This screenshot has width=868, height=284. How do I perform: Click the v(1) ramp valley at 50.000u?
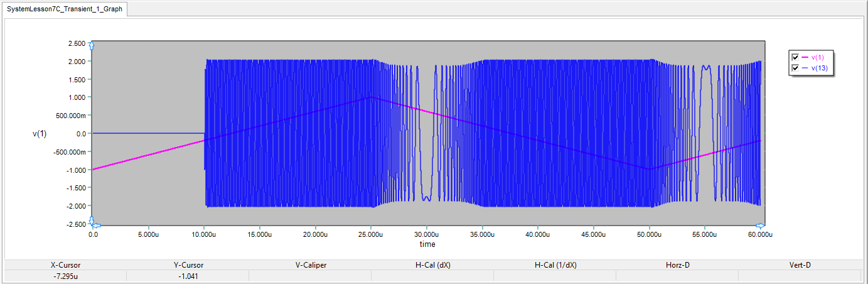649,169
